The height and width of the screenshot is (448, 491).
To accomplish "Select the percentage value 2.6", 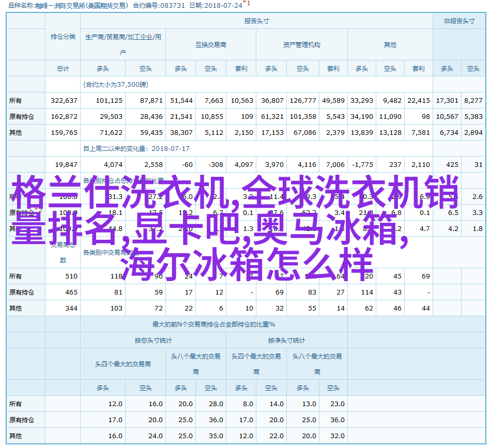I will pyautogui.click(x=478, y=196).
